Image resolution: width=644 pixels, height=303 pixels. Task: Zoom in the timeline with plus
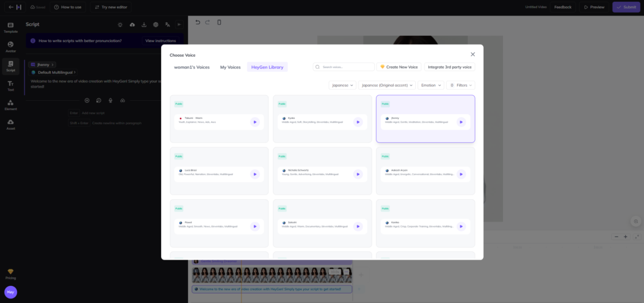626,237
